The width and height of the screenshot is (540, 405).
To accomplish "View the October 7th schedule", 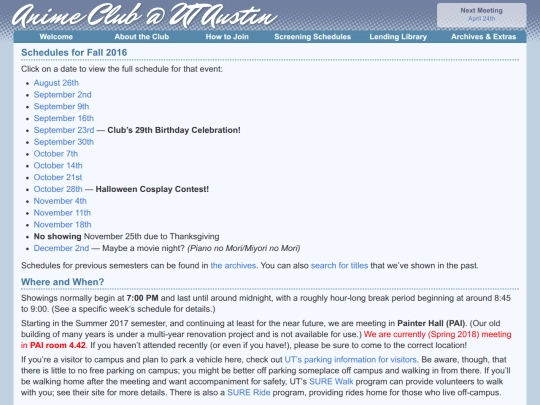I will [56, 154].
